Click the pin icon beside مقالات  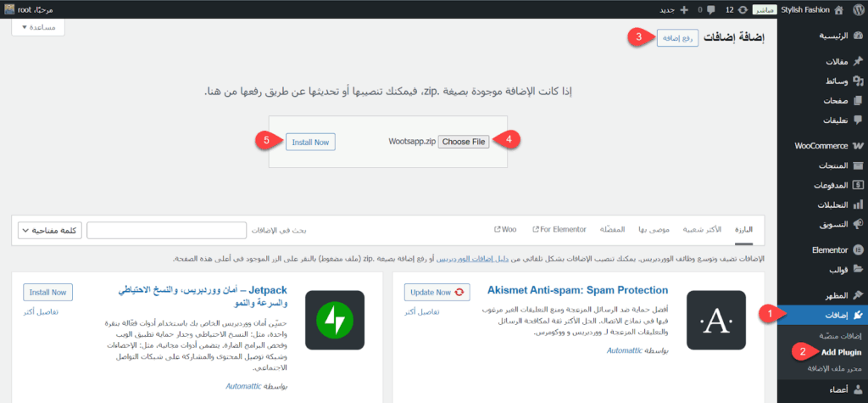[x=858, y=61]
